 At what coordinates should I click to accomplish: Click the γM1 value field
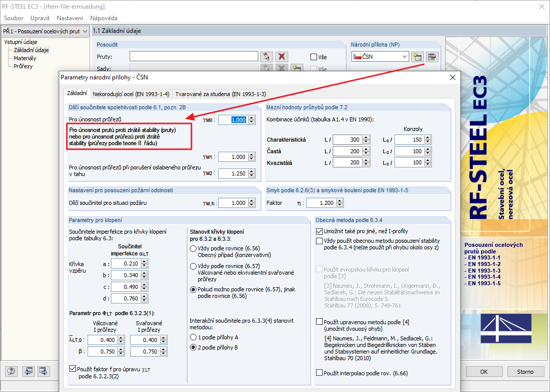[x=233, y=157]
